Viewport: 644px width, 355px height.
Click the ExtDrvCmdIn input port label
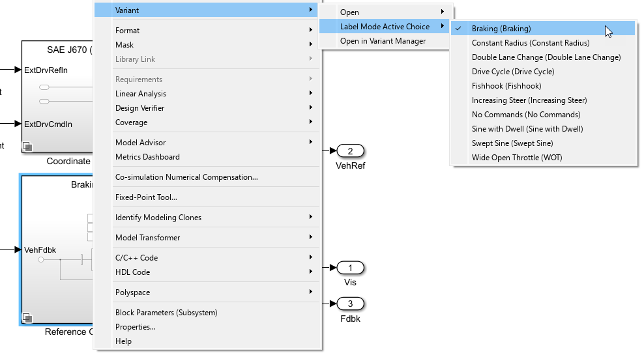(48, 124)
